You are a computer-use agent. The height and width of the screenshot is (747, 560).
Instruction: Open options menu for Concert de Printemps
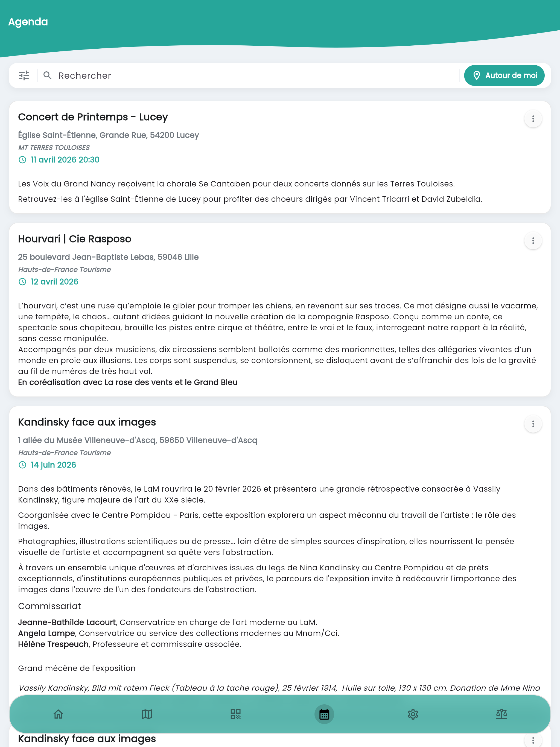point(533,119)
